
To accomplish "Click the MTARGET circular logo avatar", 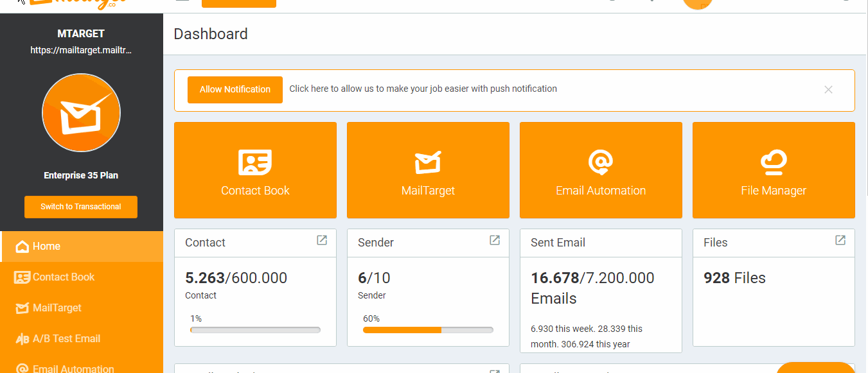I will (x=81, y=112).
